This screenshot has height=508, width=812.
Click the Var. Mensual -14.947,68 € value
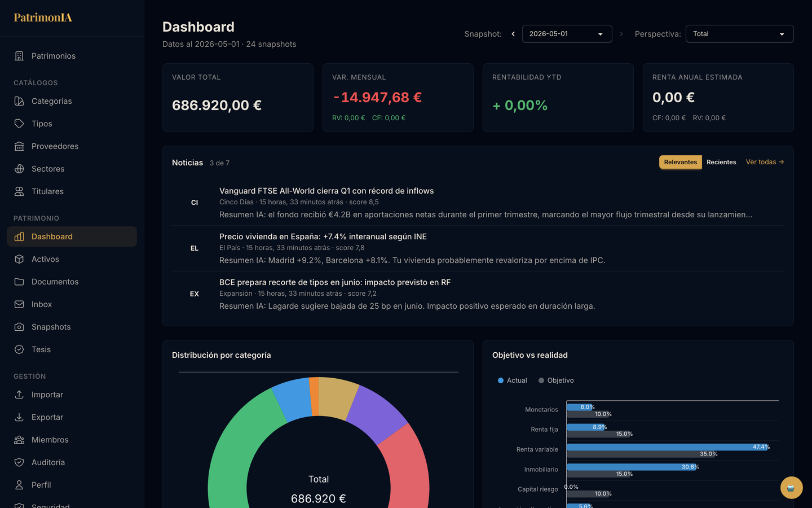click(377, 98)
